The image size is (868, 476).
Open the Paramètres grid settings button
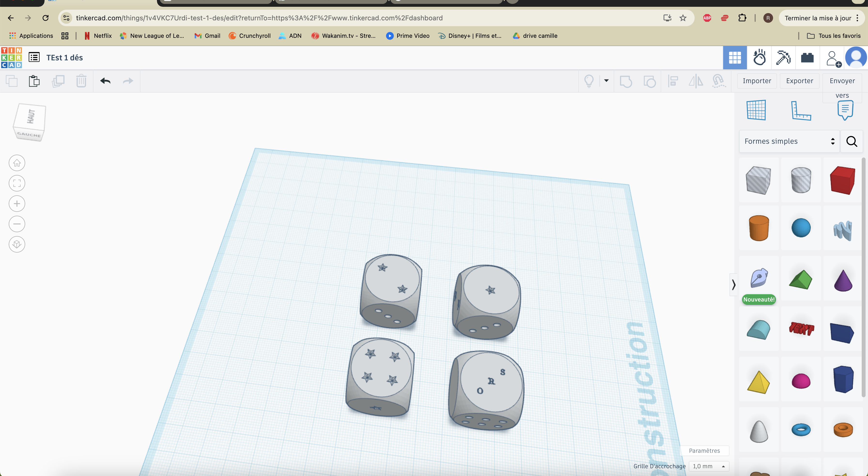tap(704, 451)
